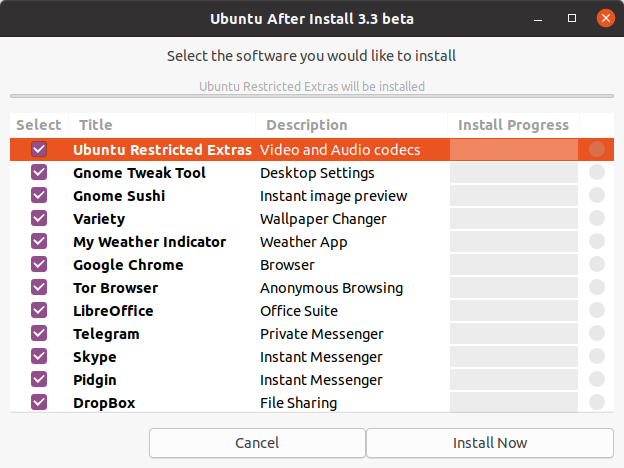Click status circle for LibreOffice row

[597, 310]
